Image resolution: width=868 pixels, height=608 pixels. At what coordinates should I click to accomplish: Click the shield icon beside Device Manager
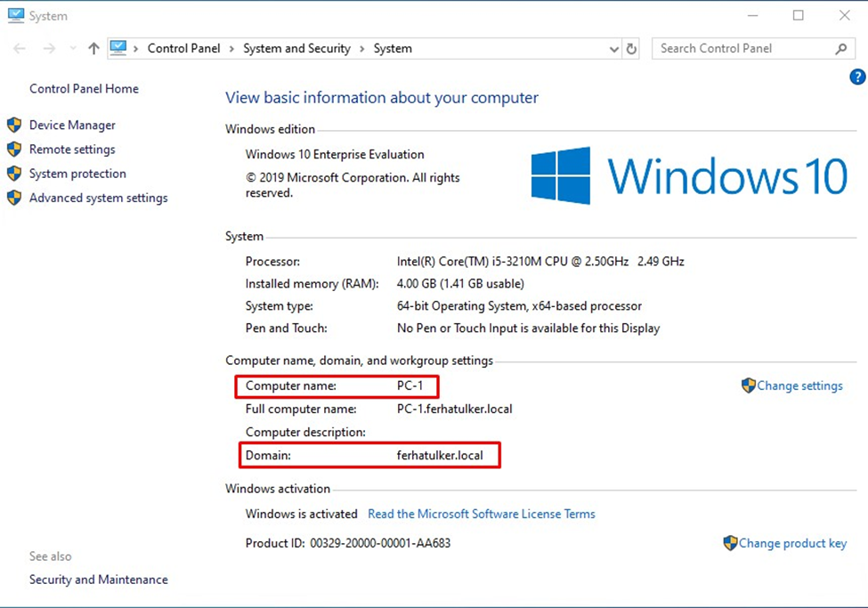(14, 126)
